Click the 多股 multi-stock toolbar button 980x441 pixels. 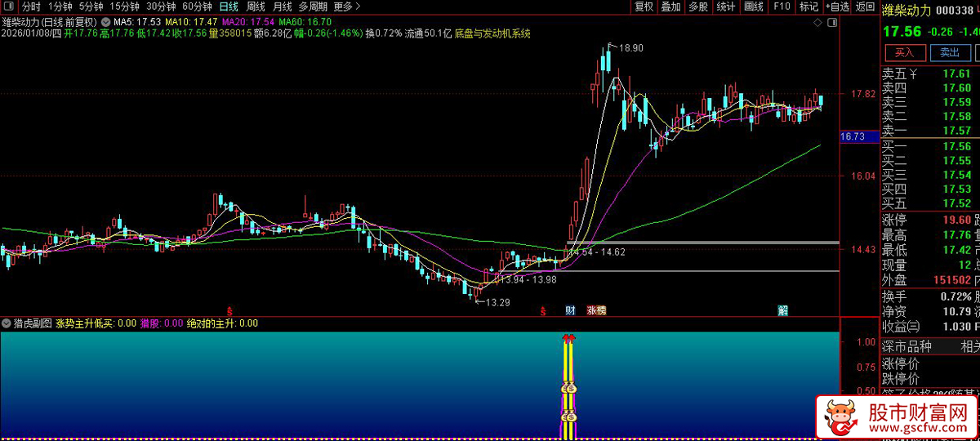pos(697,7)
